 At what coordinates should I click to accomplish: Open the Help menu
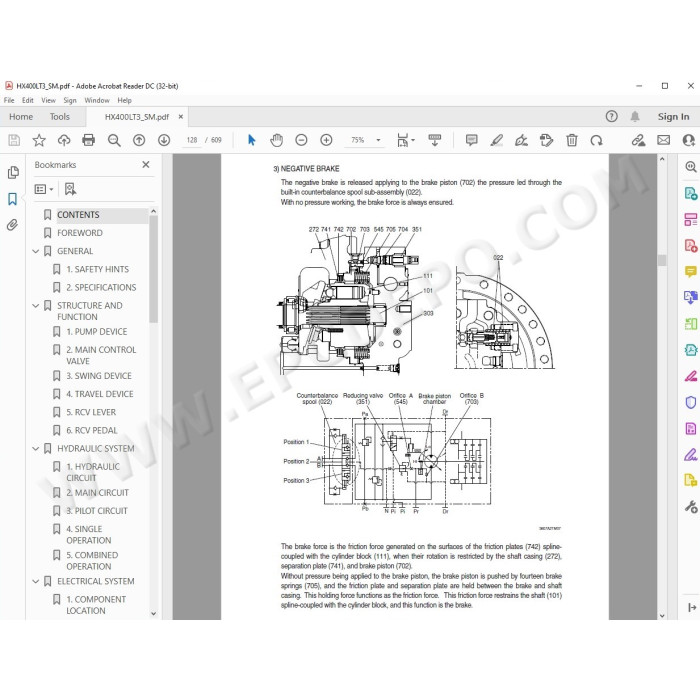point(125,100)
